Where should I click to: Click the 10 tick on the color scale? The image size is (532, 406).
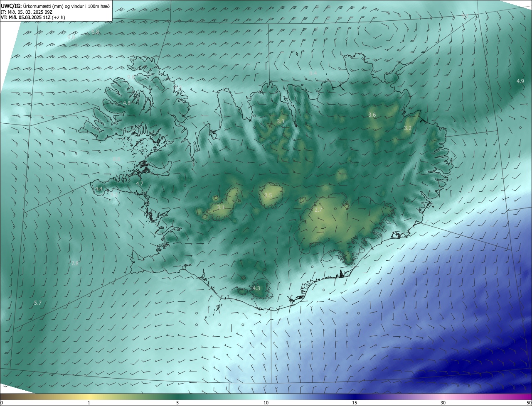point(266,403)
